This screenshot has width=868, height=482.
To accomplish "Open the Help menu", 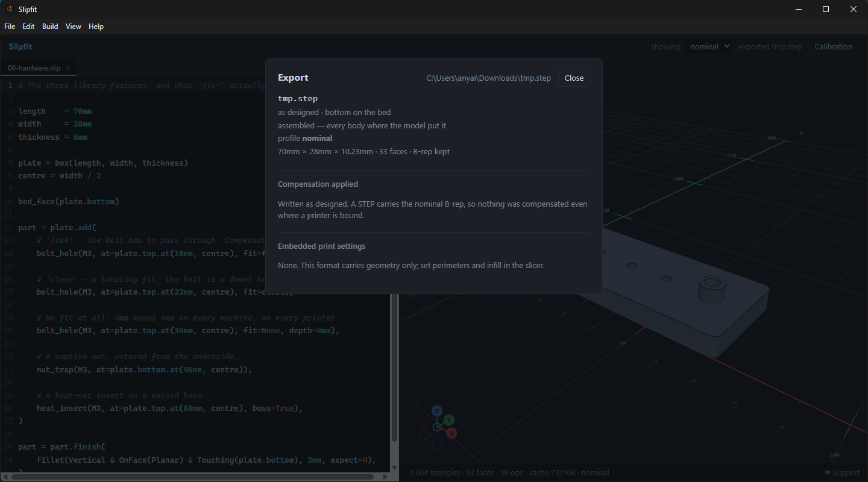I will (x=96, y=27).
